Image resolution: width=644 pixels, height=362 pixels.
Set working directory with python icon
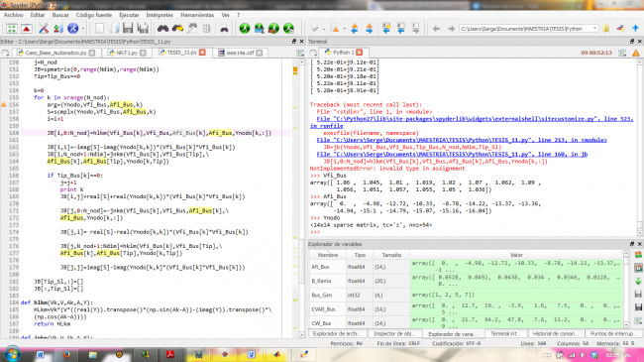tap(620, 29)
